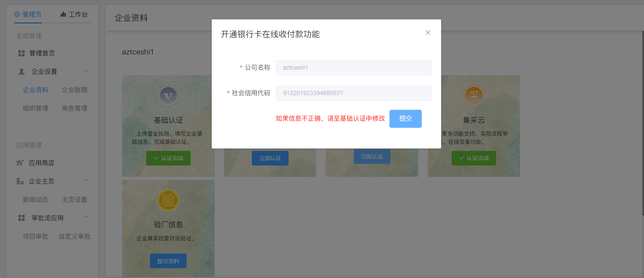Image resolution: width=644 pixels, height=278 pixels.
Task: Click the 验厂信息 gold badge icon
Action: click(168, 201)
